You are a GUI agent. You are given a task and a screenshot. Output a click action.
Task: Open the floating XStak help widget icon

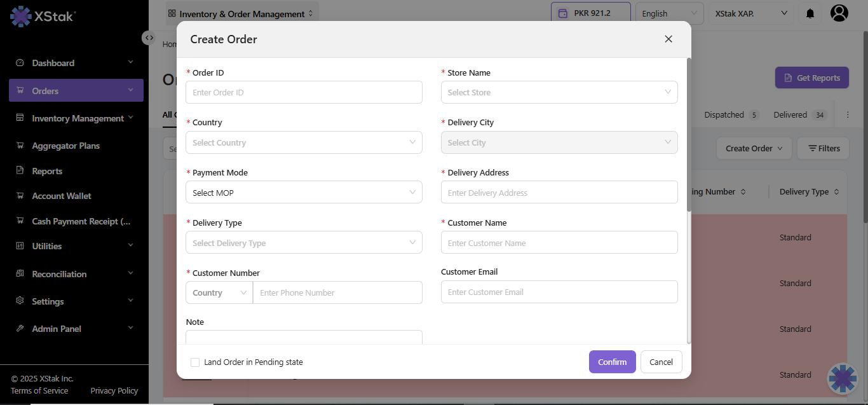tap(843, 378)
